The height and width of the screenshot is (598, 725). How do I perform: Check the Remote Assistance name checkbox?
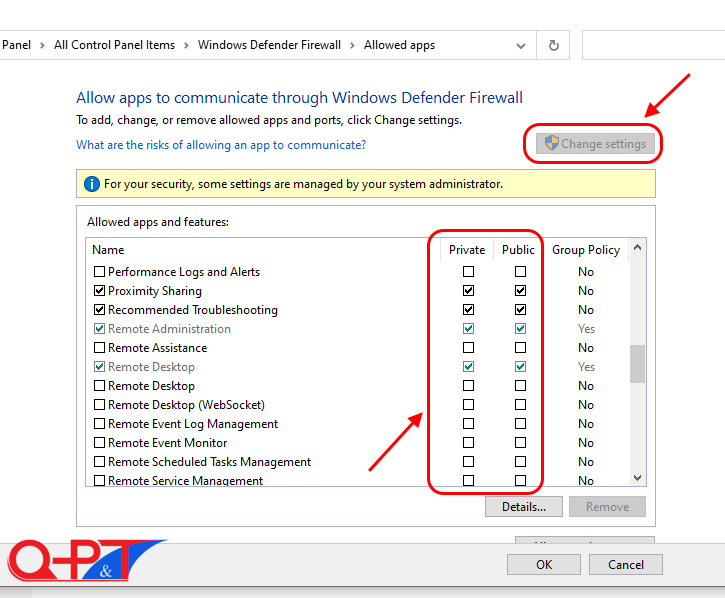pos(99,348)
